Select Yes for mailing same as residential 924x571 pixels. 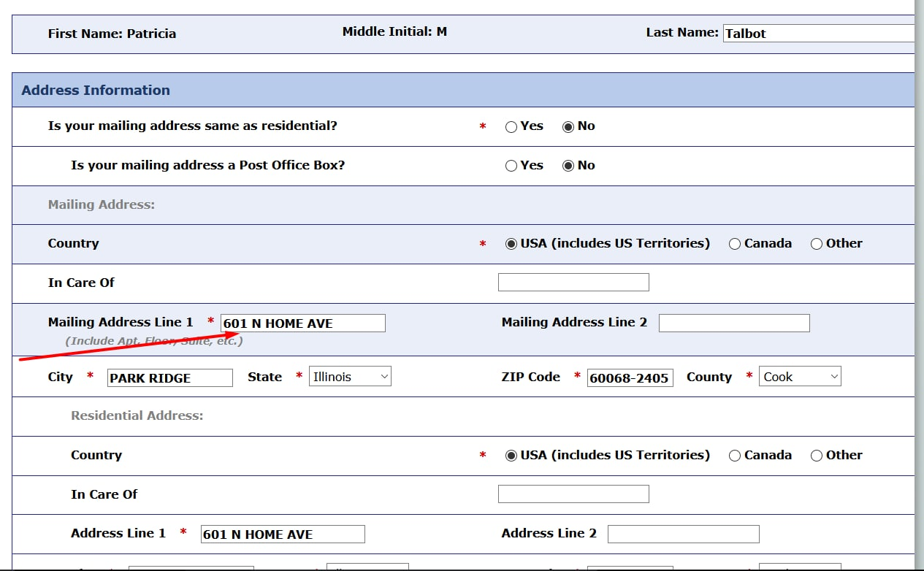coord(511,126)
